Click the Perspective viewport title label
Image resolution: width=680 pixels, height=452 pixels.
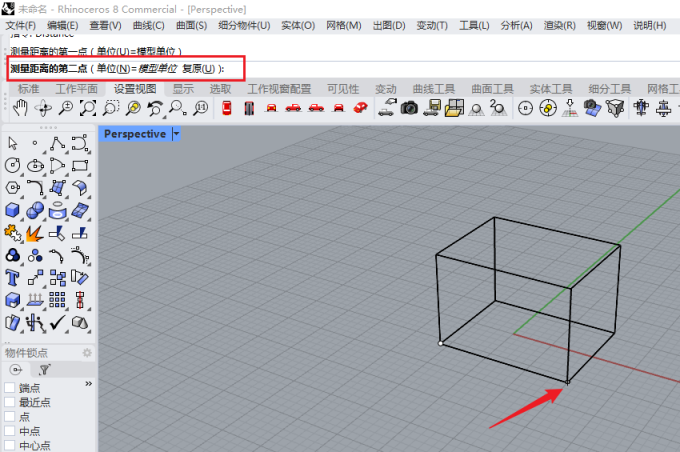pos(135,134)
